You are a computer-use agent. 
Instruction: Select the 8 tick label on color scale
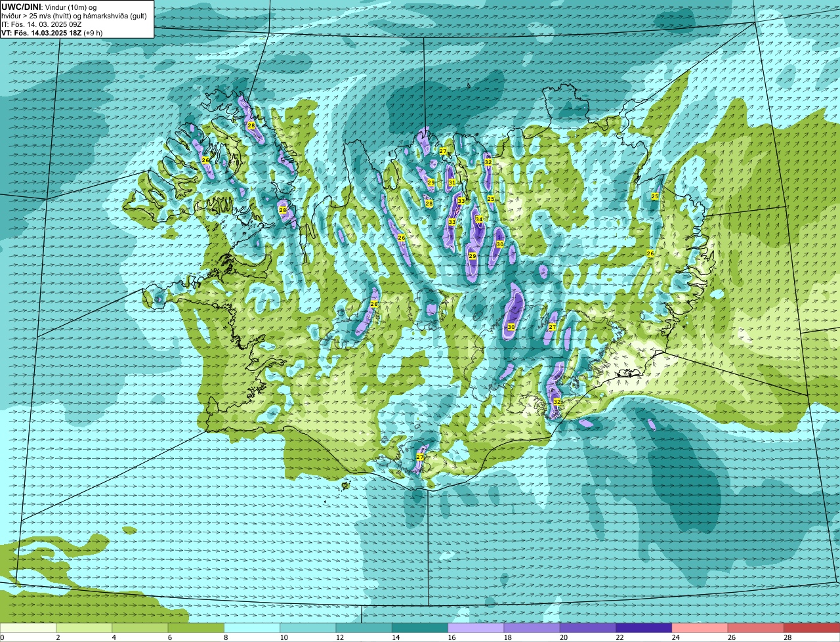coord(226,637)
